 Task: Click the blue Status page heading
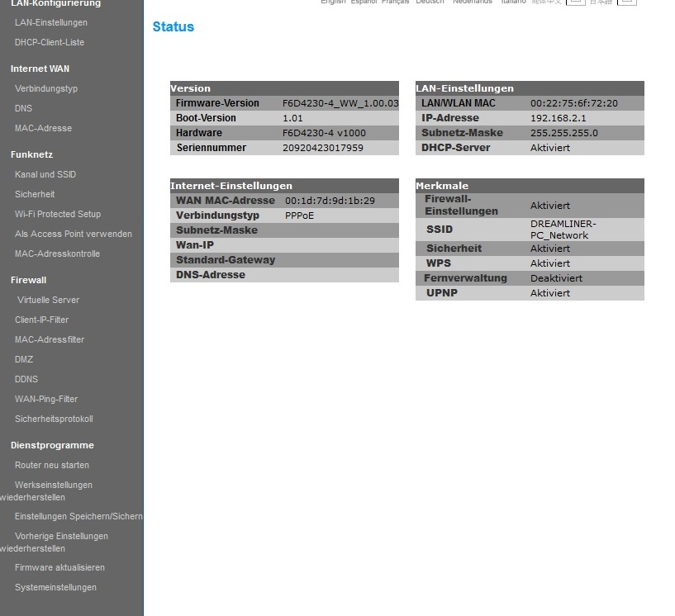coord(173,26)
